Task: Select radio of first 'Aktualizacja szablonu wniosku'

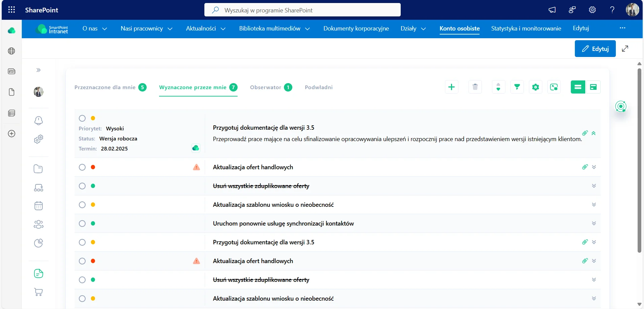Action: (82, 205)
